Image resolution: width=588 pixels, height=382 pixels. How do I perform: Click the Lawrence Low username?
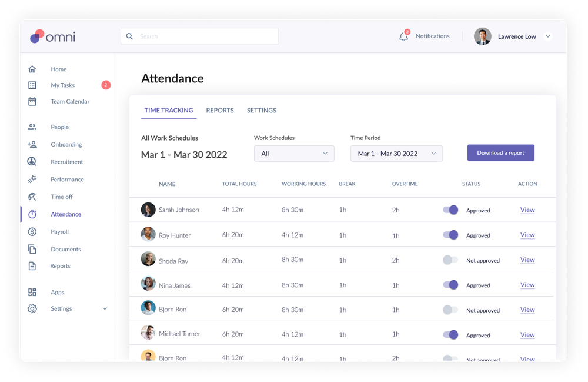click(517, 36)
